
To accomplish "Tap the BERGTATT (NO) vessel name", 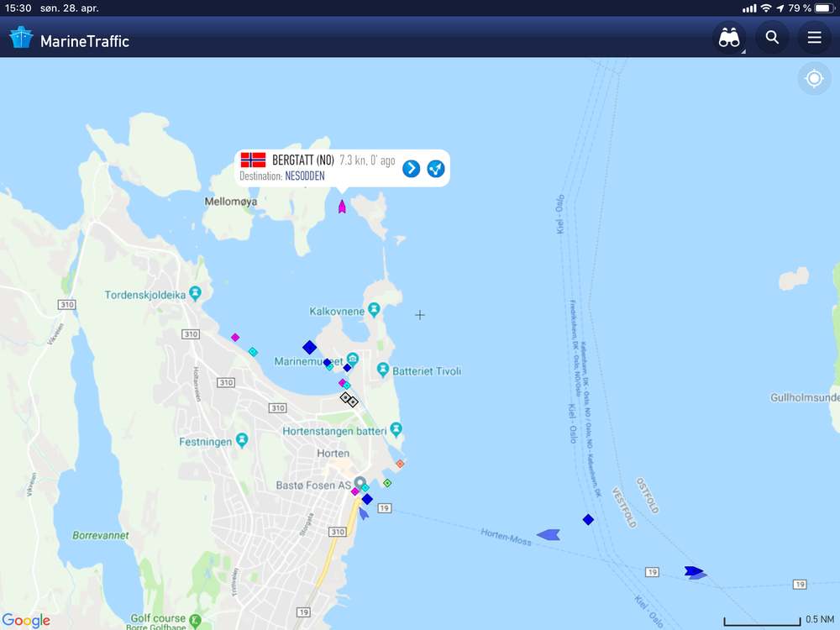I will 302,160.
